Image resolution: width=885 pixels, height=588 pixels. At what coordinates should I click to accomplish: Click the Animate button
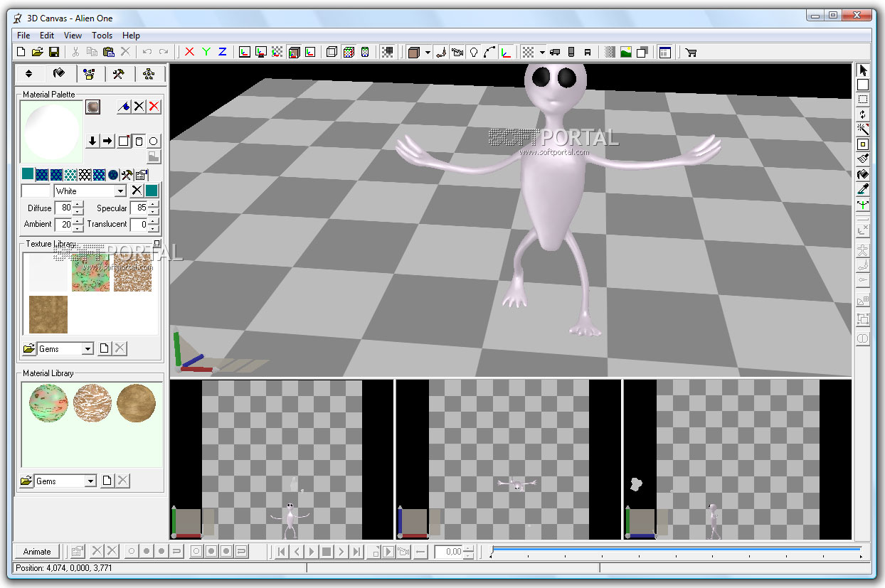tap(37, 551)
